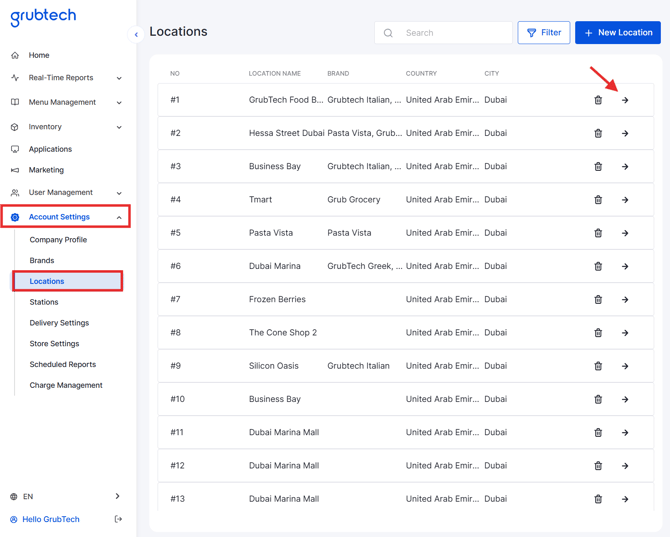Click trash icon in the #5 Pasta Vista row
The image size is (670, 537).
[598, 233]
